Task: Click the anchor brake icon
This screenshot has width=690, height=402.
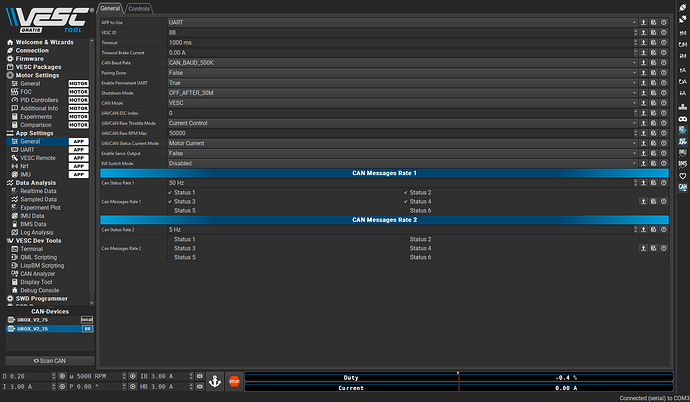Action: [213, 381]
